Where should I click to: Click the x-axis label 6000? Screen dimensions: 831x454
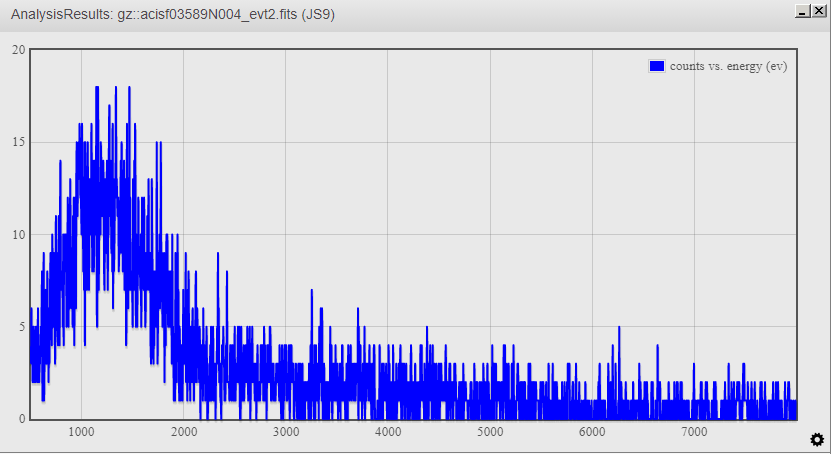click(593, 432)
